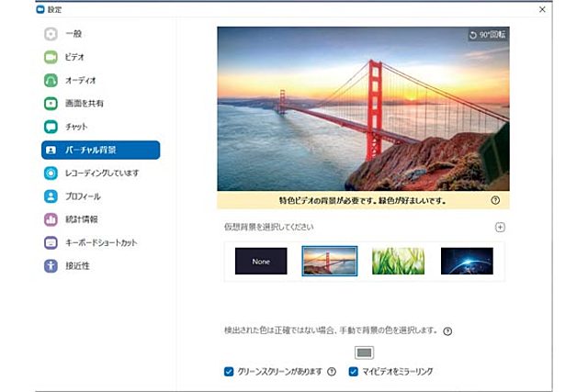The image size is (588, 392).
Task: Click the 画面を共有 share screen icon
Action: (51, 104)
